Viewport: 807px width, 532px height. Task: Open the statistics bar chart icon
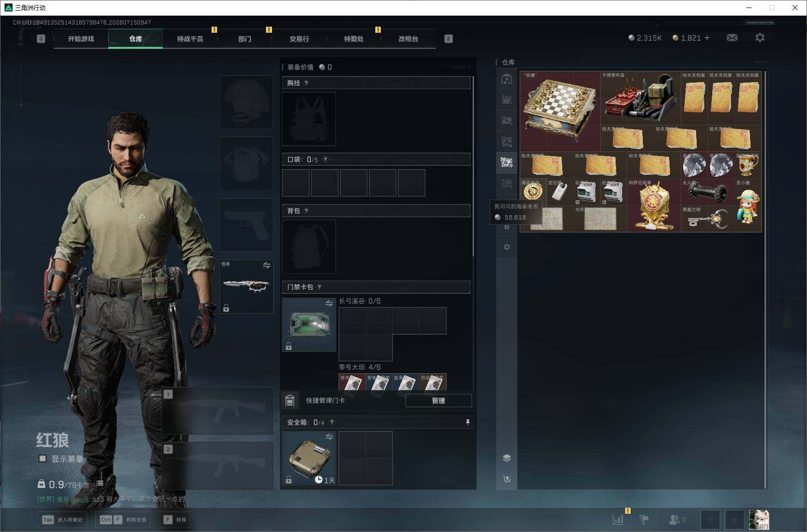pyautogui.click(x=618, y=519)
